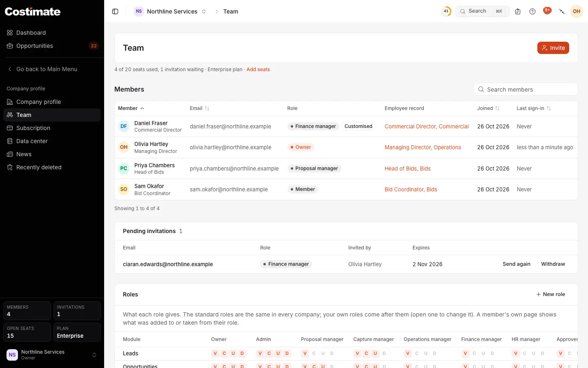
Task: Open the clipboard tasks icon in header
Action: pos(518,11)
